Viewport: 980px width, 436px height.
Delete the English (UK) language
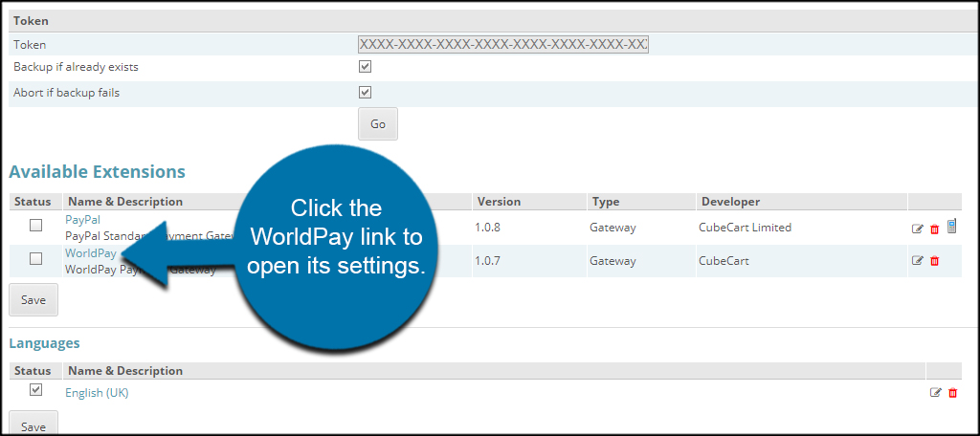952,392
